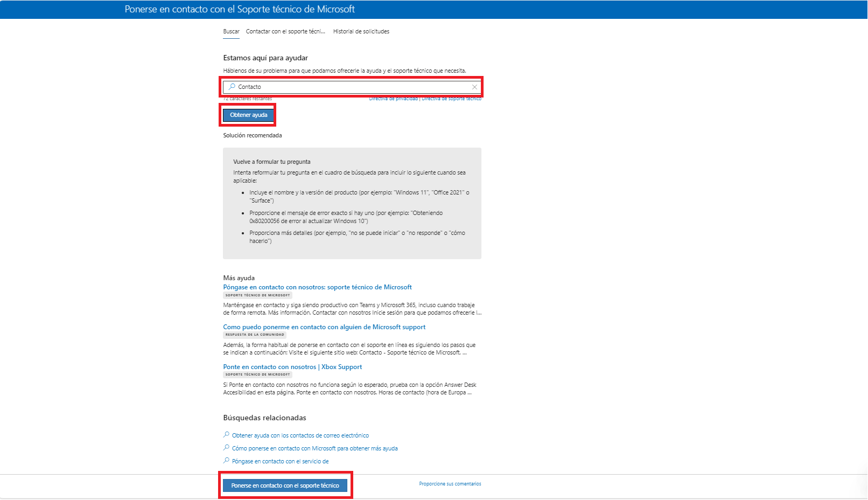The height and width of the screenshot is (500, 868).
Task: Click the bullet "Proporcione el mensaje de error exacto"
Action: tap(346, 217)
